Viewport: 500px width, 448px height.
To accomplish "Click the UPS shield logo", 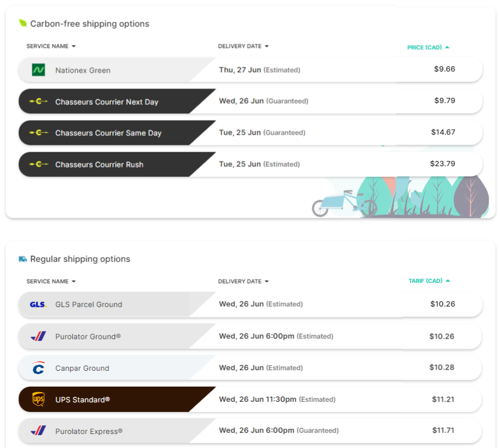I will tap(38, 399).
